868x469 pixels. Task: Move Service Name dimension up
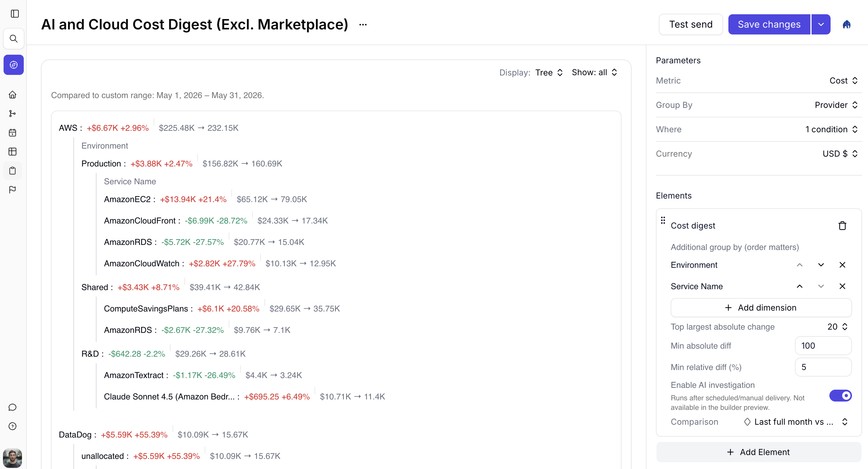[x=800, y=286]
